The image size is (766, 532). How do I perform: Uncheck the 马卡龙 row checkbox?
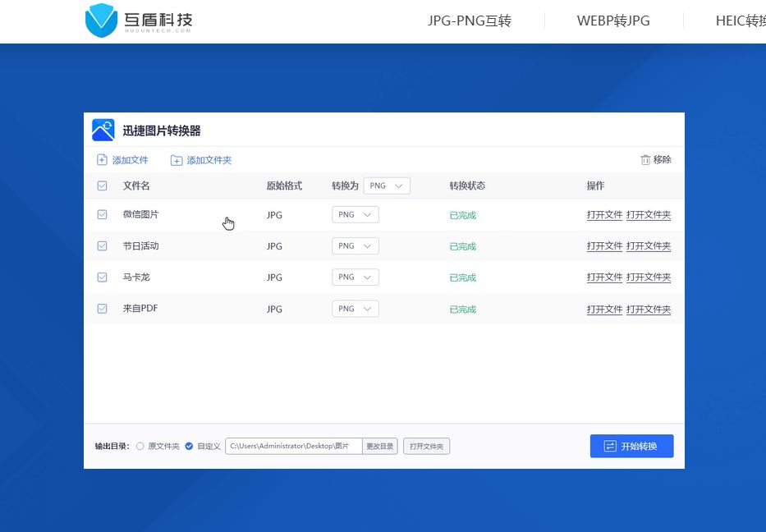[102, 277]
